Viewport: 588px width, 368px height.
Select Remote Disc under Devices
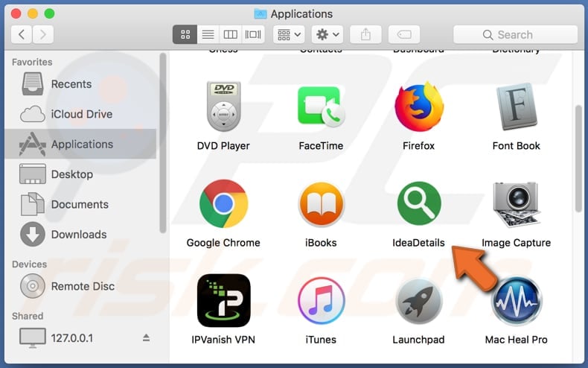80,286
